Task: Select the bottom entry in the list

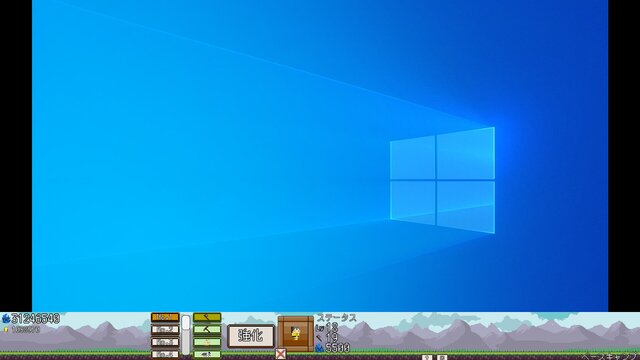Action: pyautogui.click(x=165, y=354)
